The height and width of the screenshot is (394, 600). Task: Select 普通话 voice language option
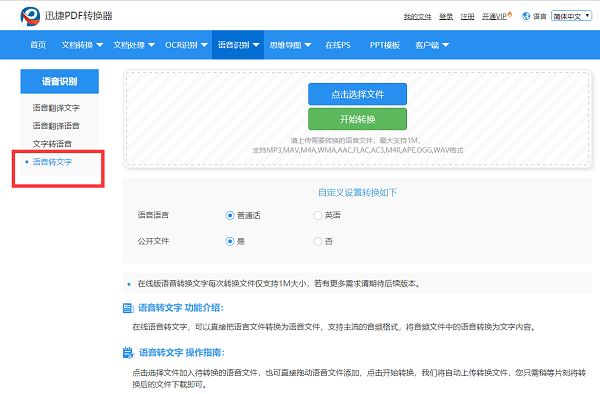230,215
